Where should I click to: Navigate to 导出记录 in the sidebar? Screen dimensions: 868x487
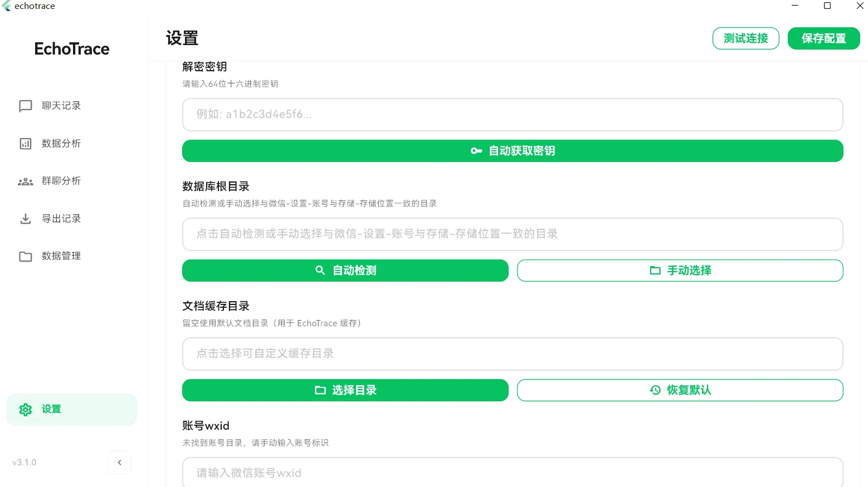coord(61,218)
